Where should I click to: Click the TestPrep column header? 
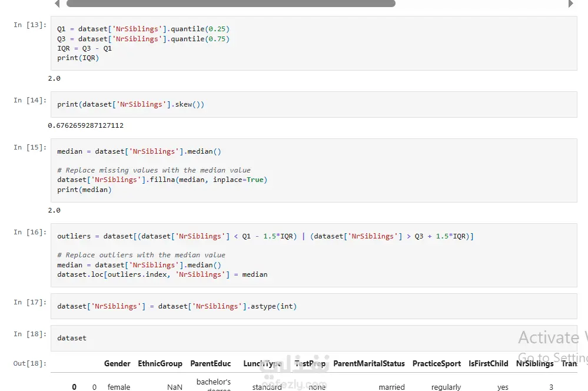310,363
